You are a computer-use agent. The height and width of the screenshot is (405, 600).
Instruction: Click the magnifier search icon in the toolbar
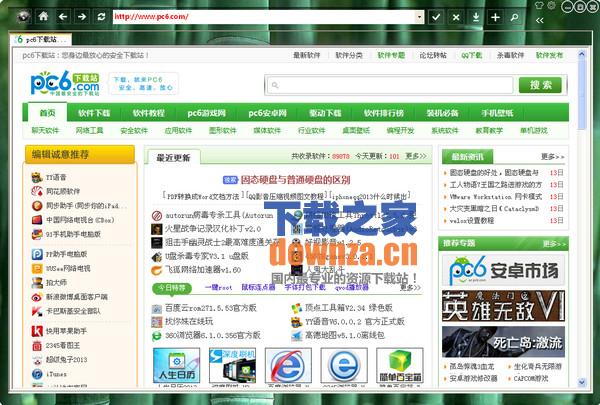[515, 17]
